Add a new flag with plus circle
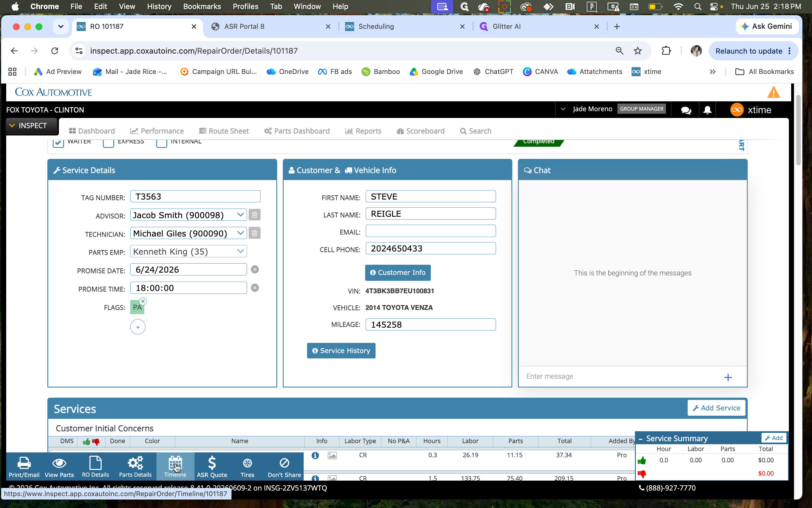 (x=138, y=327)
